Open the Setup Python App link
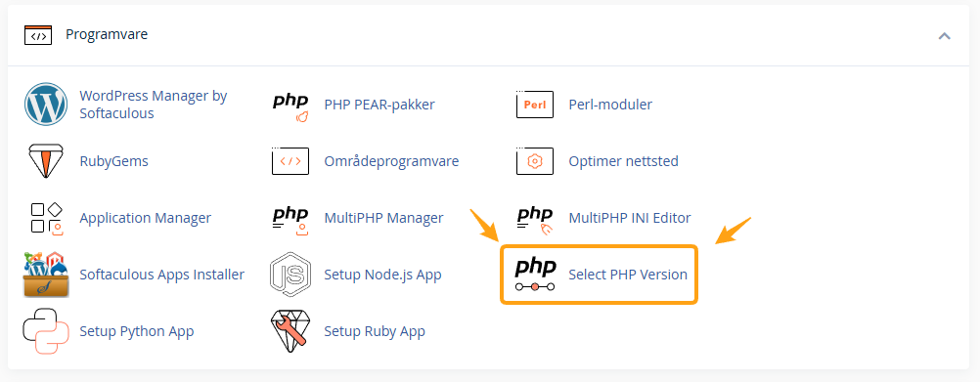This screenshot has height=382, width=980. tap(136, 331)
